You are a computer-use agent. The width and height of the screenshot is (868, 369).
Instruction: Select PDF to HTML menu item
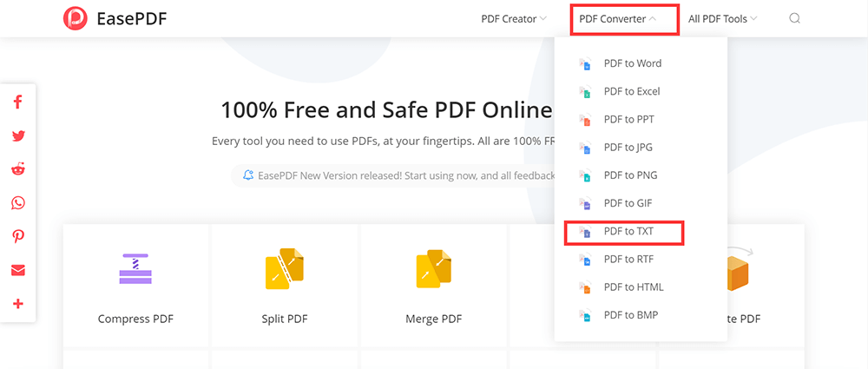pos(633,287)
